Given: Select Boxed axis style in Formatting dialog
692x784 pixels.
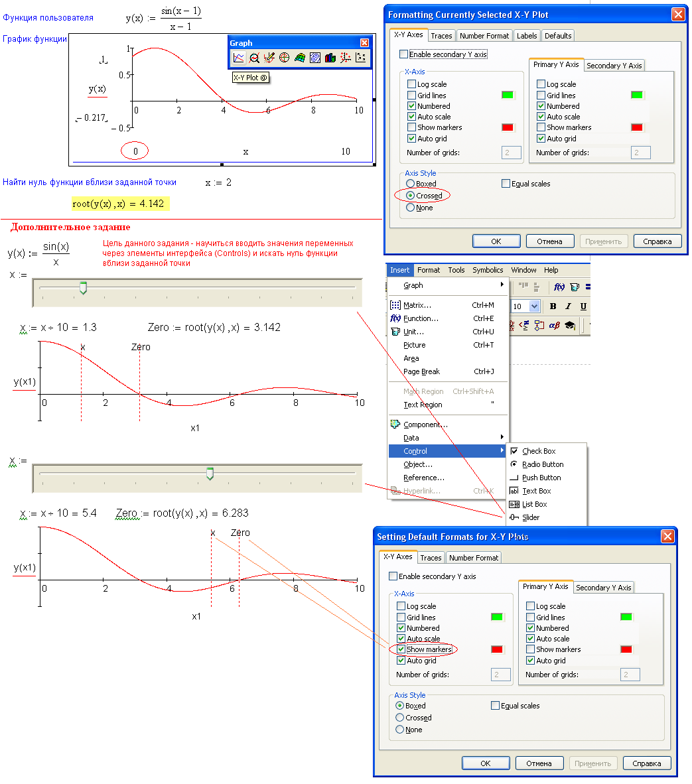Looking at the screenshot, I should pos(421,184).
